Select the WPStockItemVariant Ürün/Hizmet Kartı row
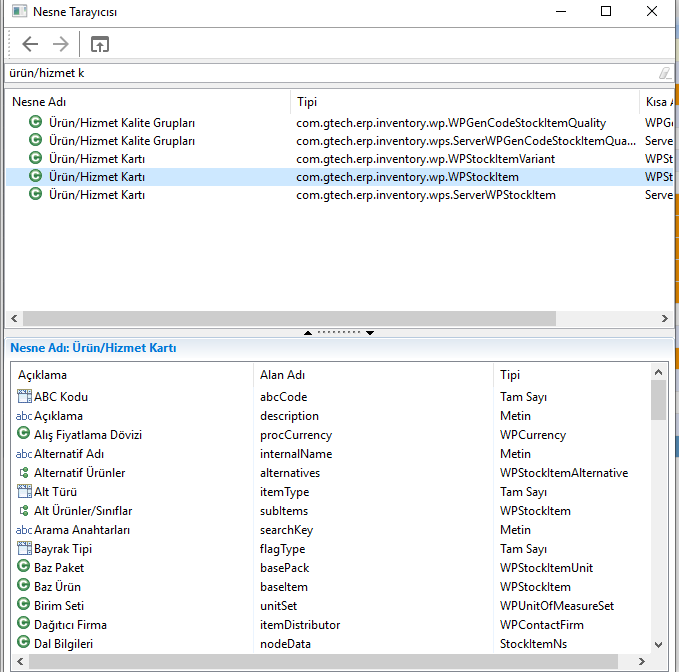Screen dimensions: 679x672 click(x=97, y=159)
